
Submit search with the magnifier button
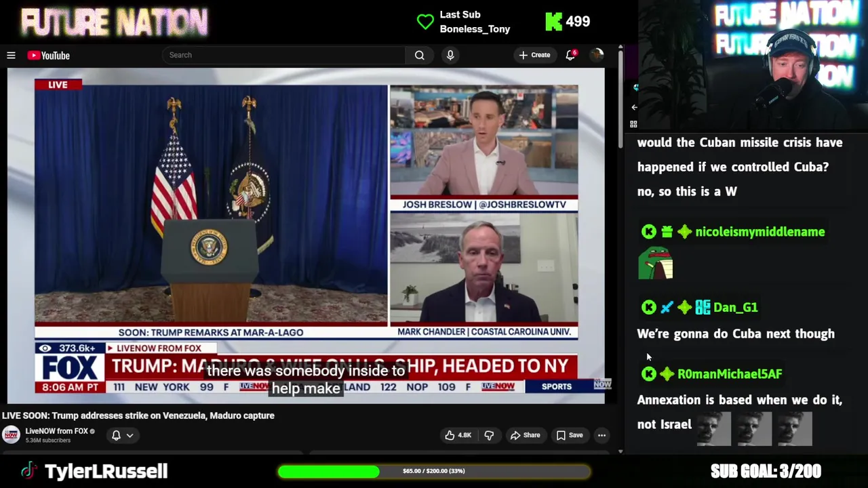tap(420, 55)
